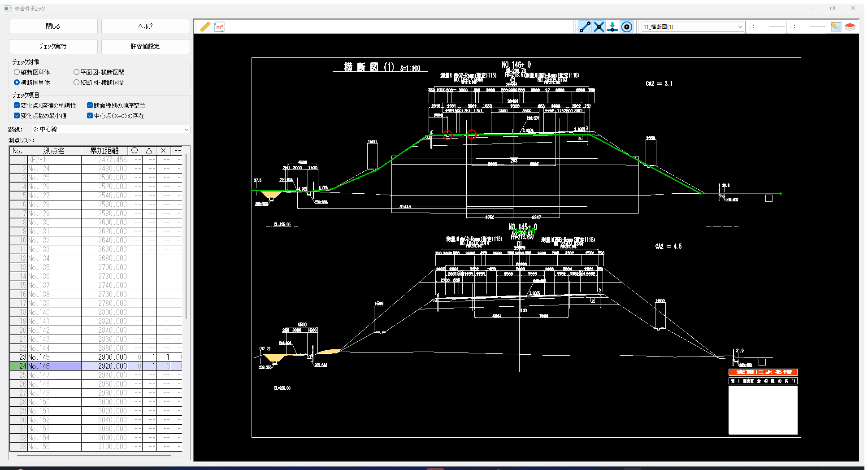Click the circle column header icon
The width and height of the screenshot is (868, 470).
point(135,151)
